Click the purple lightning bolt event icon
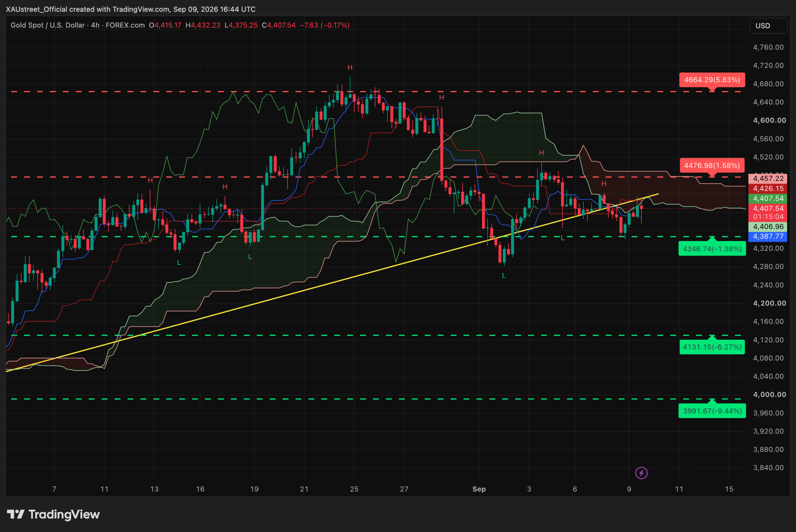This screenshot has width=796, height=532. 641,473
